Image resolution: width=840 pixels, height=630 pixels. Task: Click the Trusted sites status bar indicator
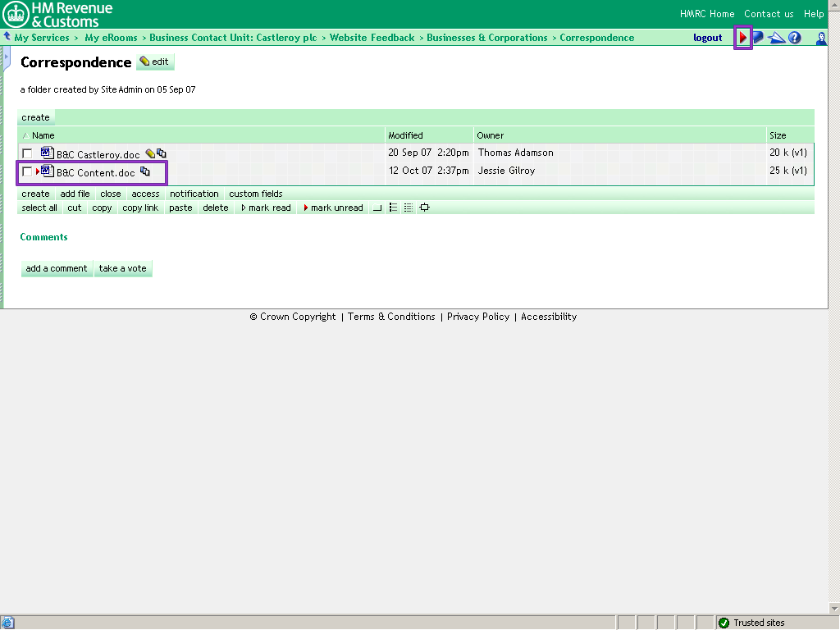click(x=758, y=623)
